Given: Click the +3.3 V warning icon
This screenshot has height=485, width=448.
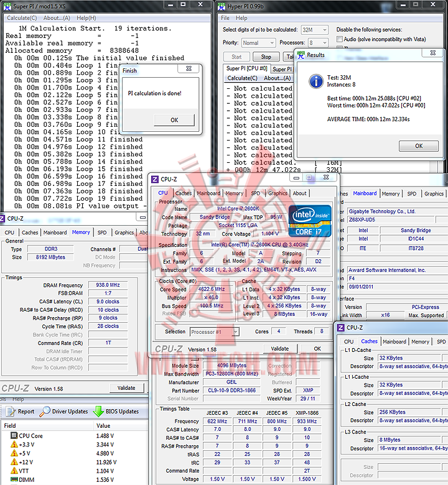Looking at the screenshot, I should coord(14,445).
